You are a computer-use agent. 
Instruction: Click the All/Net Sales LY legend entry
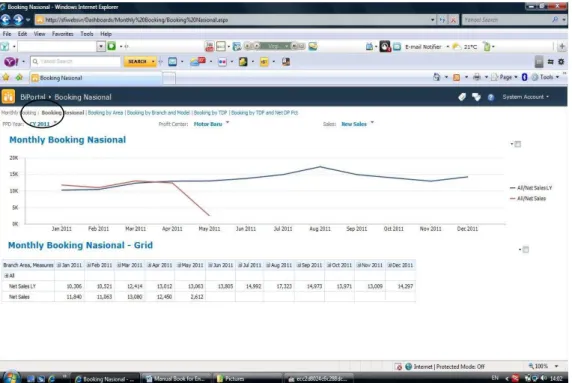coord(531,188)
